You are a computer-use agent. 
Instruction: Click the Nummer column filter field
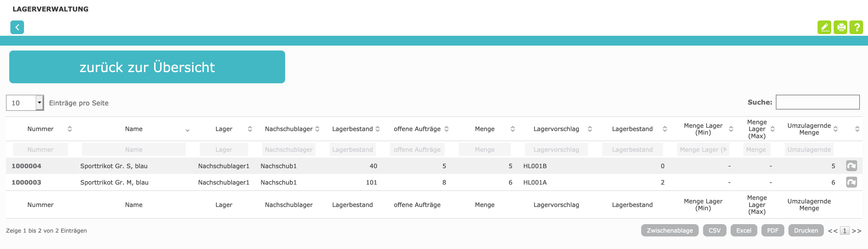(x=40, y=149)
